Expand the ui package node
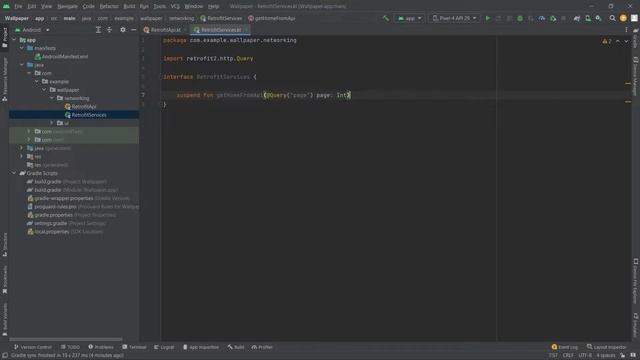Viewport: 640px width, 360px height. 52,123
